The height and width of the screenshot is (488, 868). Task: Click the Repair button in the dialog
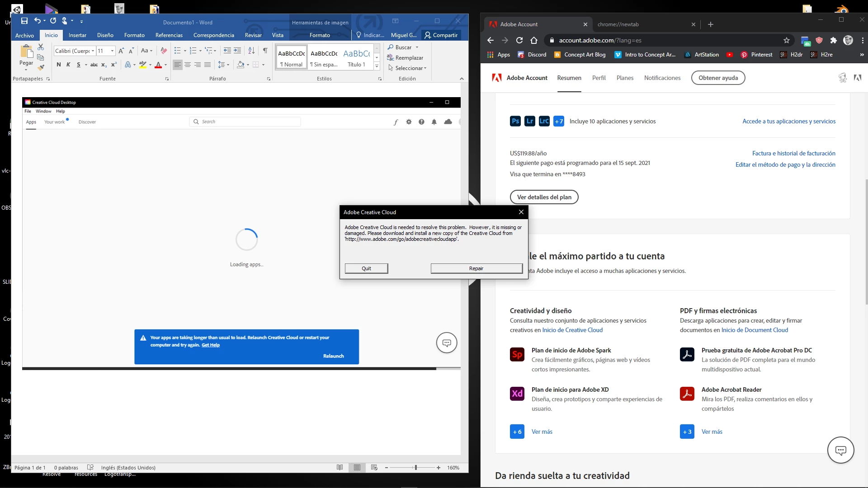pyautogui.click(x=476, y=268)
